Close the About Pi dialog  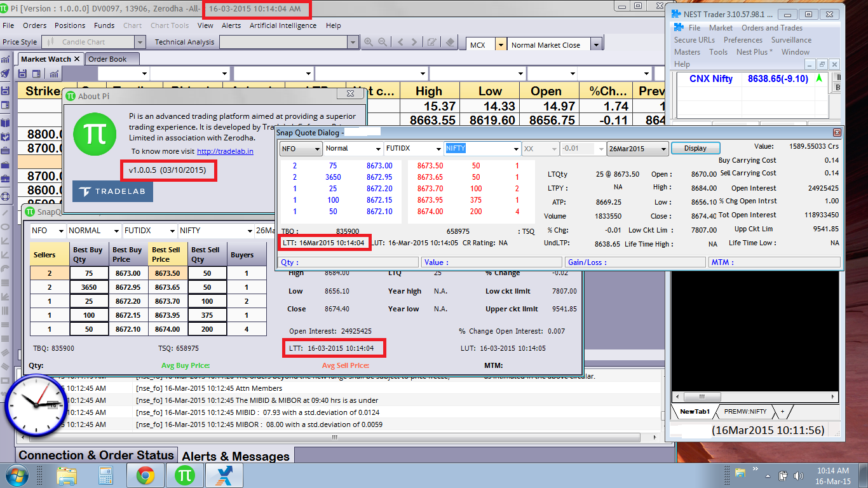[x=350, y=93]
